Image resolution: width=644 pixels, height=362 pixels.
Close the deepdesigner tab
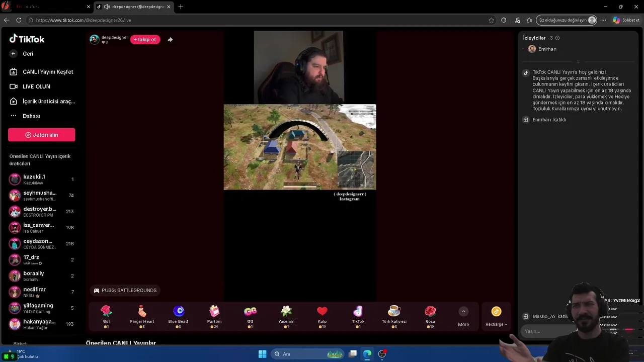[x=169, y=7]
